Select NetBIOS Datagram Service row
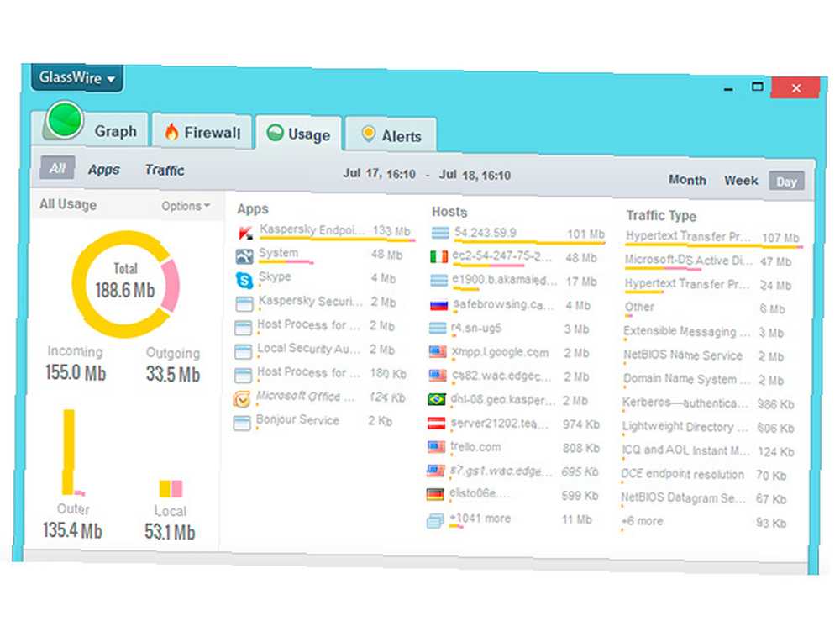This screenshot has height=637, width=840. click(x=703, y=498)
